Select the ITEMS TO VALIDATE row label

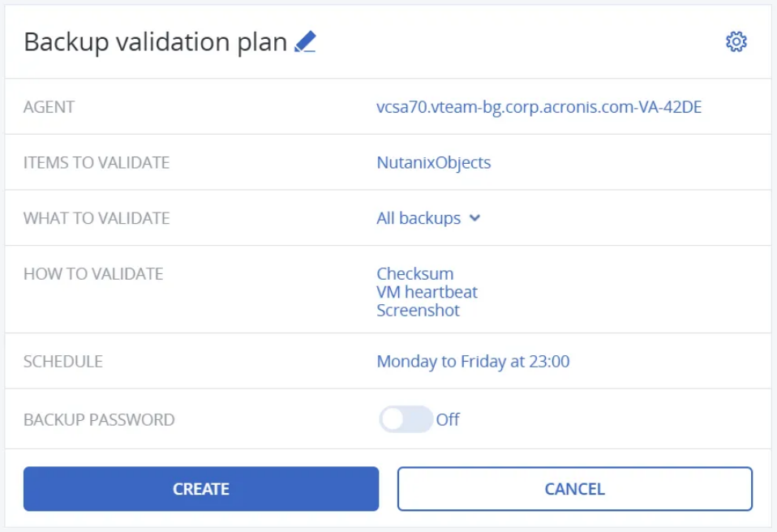coord(97,162)
